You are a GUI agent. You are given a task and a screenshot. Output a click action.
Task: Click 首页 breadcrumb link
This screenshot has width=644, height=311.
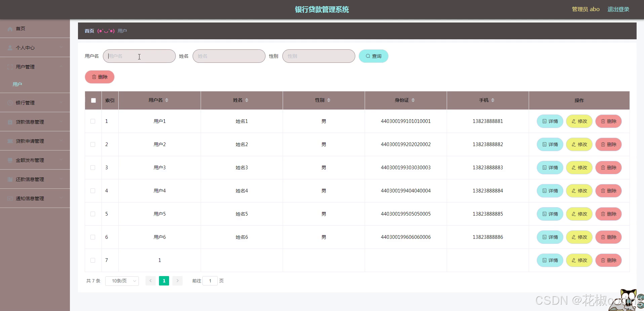coord(89,31)
